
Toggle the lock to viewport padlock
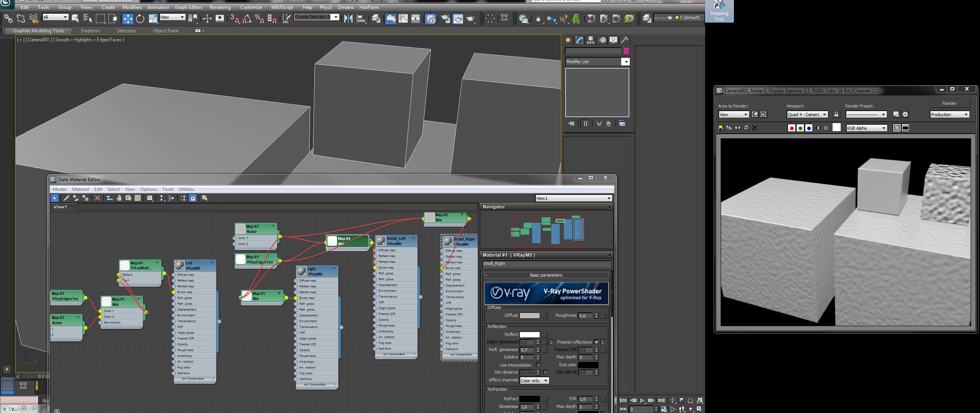(x=836, y=115)
